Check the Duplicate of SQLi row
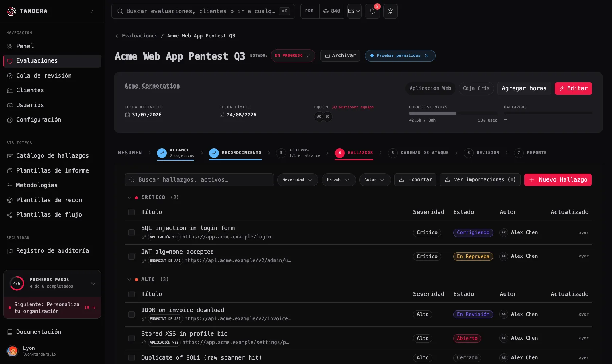 [x=132, y=358]
